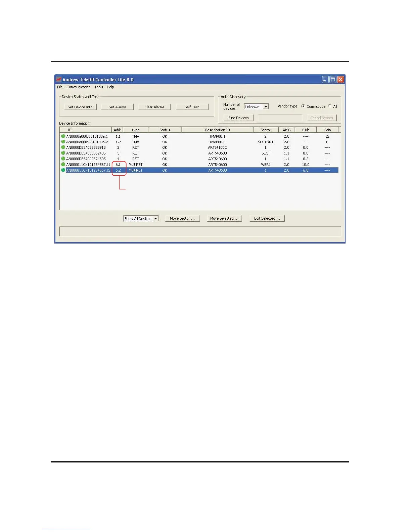Maximize the Teletilt Controller window
This screenshot has height=532, width=411.
(x=333, y=80)
